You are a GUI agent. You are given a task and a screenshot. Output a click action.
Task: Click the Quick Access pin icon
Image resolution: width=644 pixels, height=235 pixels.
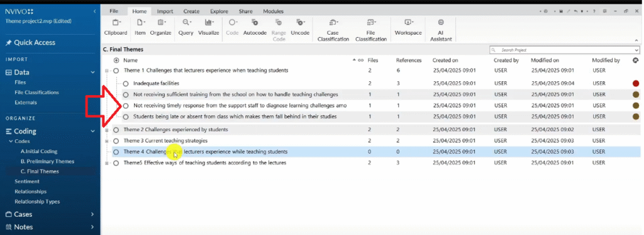(8, 43)
